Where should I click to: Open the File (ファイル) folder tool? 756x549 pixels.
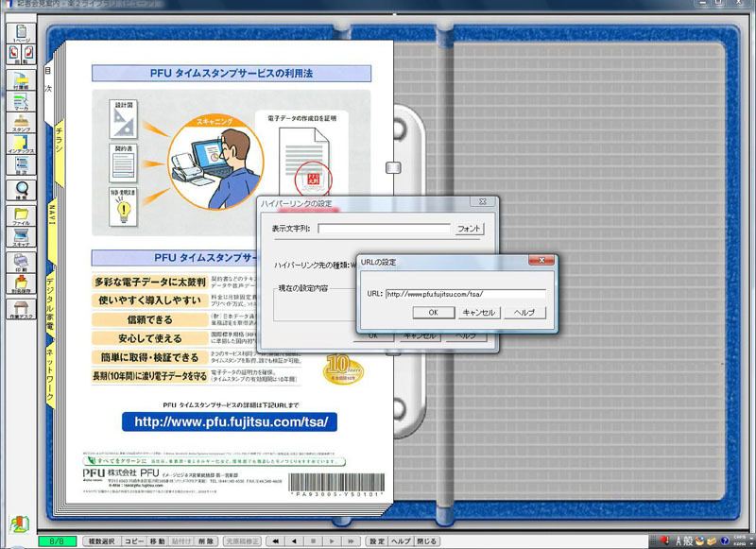tap(21, 216)
